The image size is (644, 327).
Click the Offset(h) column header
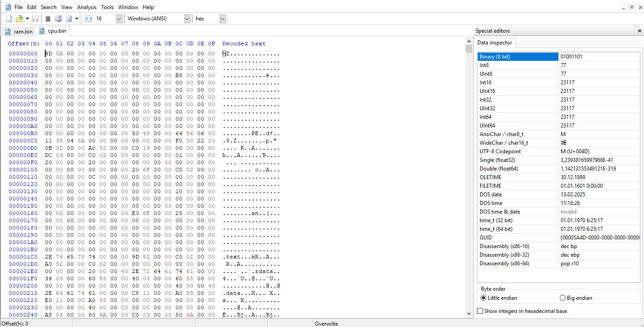(x=24, y=44)
